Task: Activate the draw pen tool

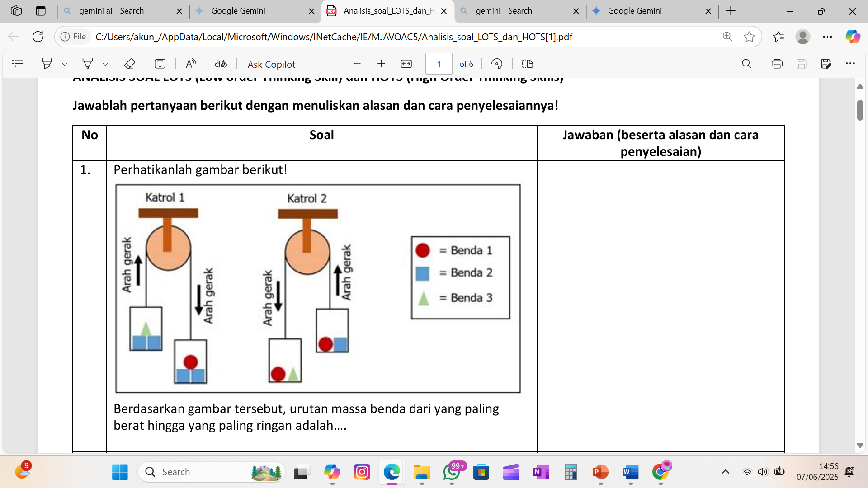Action: coord(88,63)
